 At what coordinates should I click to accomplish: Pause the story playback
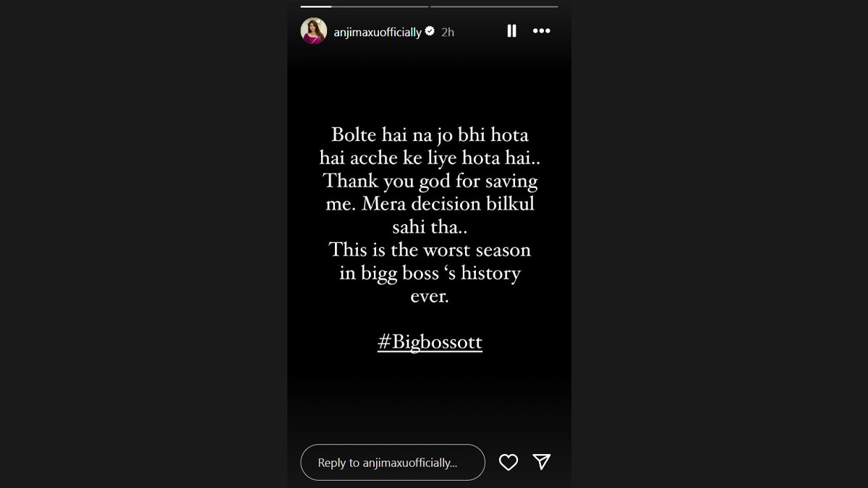(x=511, y=31)
